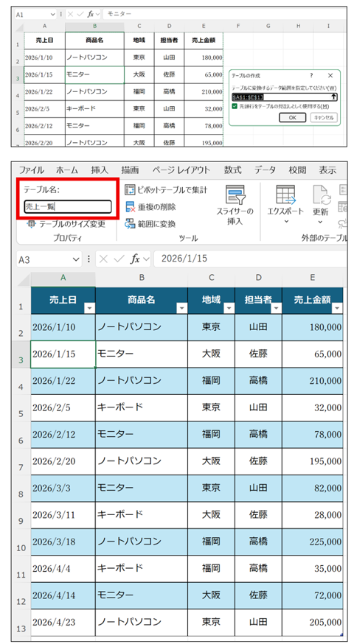
Task: Click the confirm checkmark icon beside A3 name box
Action: click(119, 259)
